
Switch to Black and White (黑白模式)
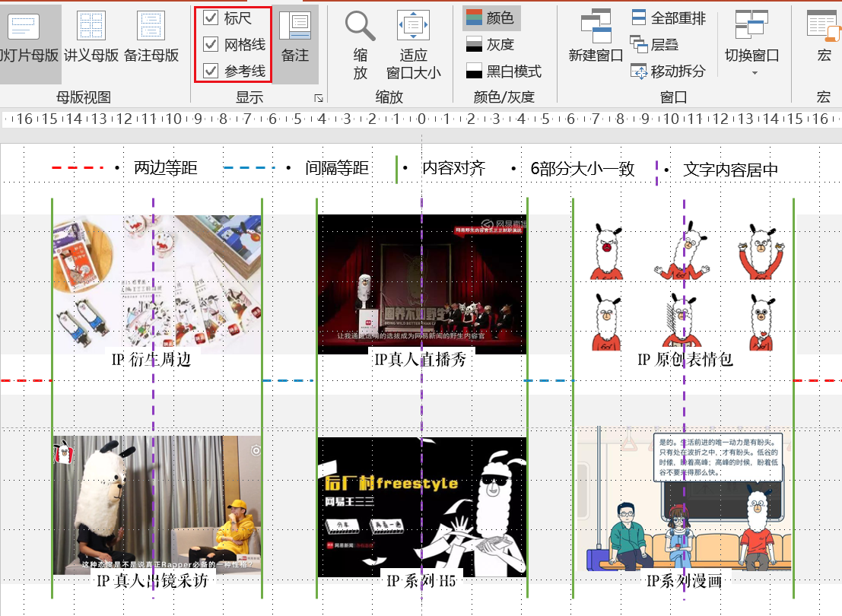point(504,71)
